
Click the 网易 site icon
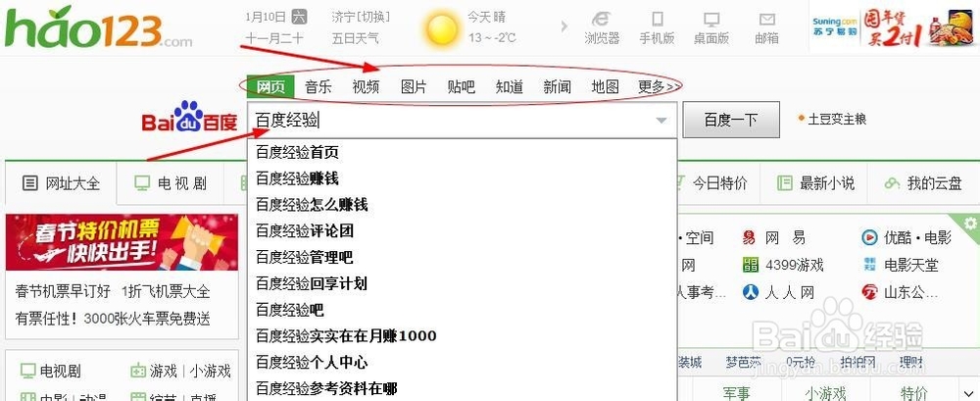click(749, 237)
